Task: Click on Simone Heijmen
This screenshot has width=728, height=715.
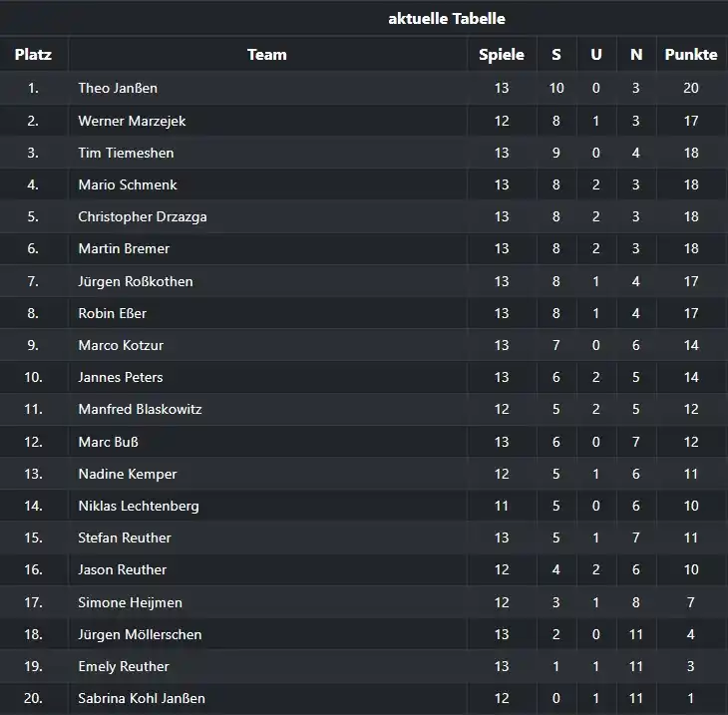Action: click(130, 602)
